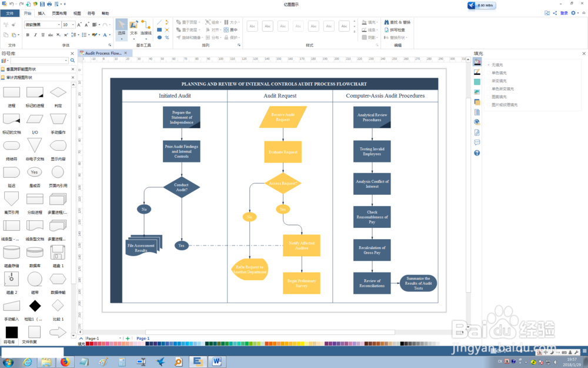Select 无填充 no fill option
The height and width of the screenshot is (368, 588).
pos(497,65)
